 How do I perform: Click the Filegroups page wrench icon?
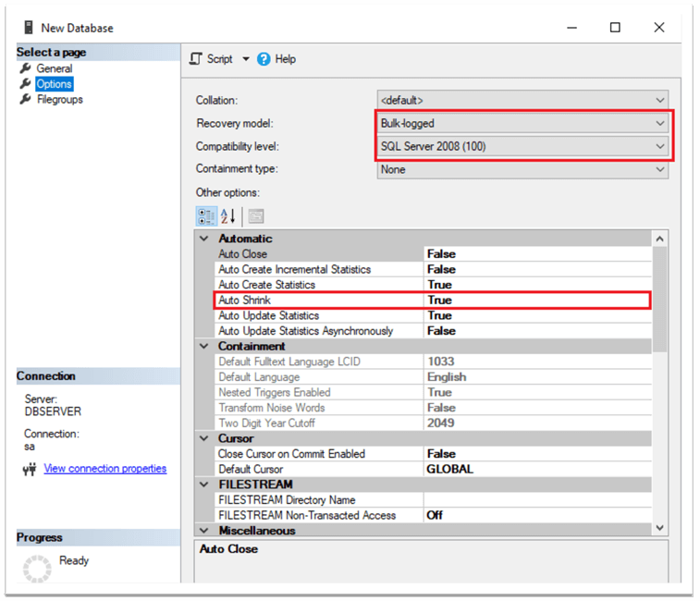coord(26,99)
